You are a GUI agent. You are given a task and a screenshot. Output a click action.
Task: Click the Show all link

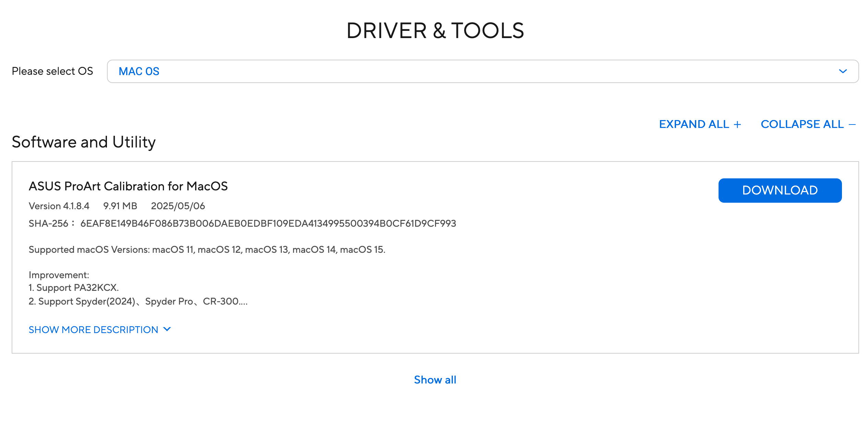point(435,380)
